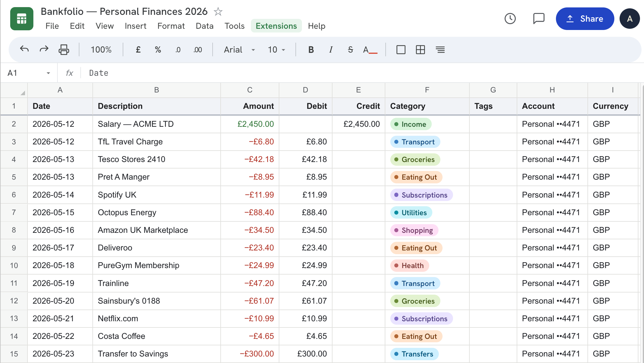Star the document title
The image size is (644, 363).
tap(218, 12)
